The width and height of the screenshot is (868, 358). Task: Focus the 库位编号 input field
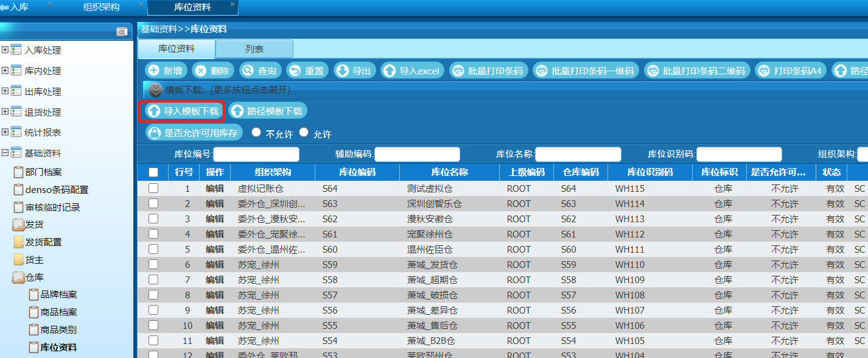point(256,154)
